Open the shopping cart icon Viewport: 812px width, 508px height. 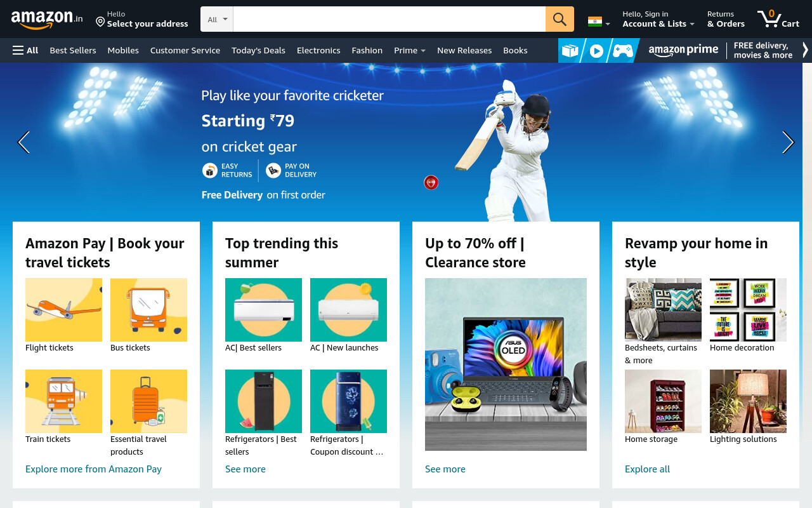[778, 19]
